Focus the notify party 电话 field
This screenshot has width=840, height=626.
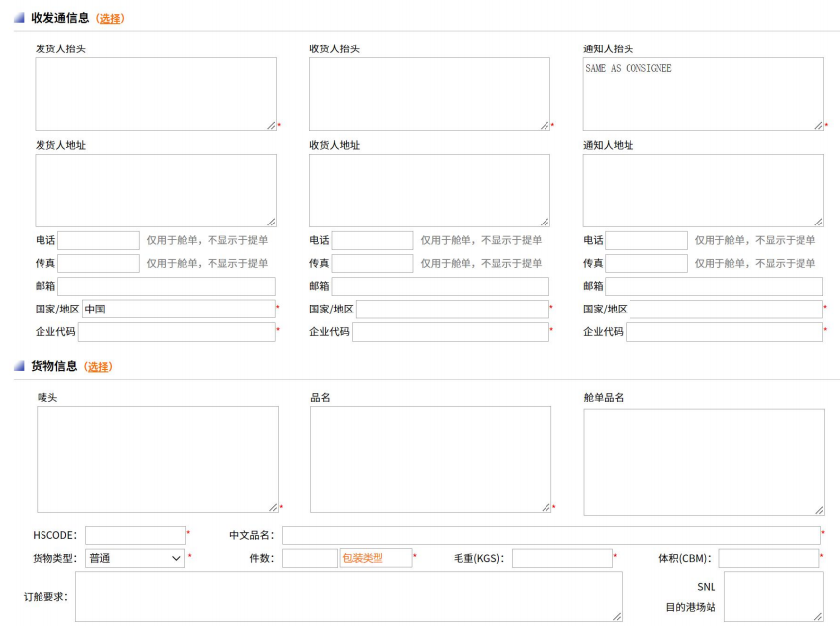pyautogui.click(x=646, y=240)
